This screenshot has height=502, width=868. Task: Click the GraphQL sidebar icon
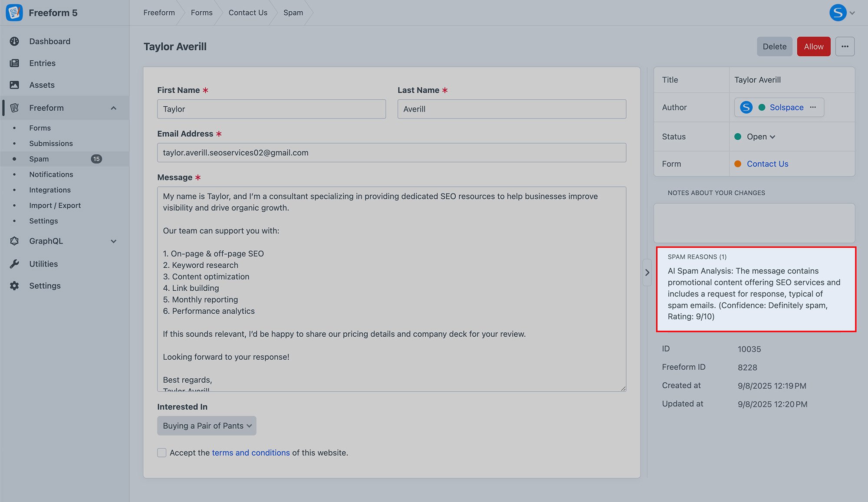(x=14, y=241)
